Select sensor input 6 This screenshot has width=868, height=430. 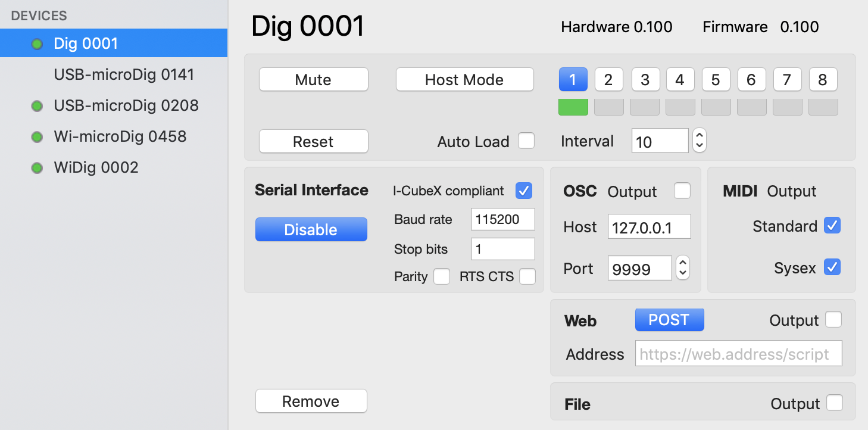tap(751, 79)
